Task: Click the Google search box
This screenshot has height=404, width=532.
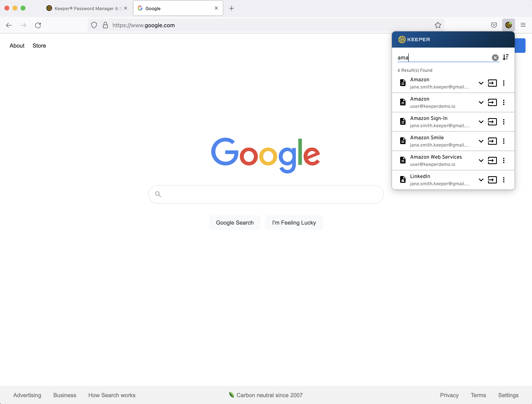Action: [266, 194]
